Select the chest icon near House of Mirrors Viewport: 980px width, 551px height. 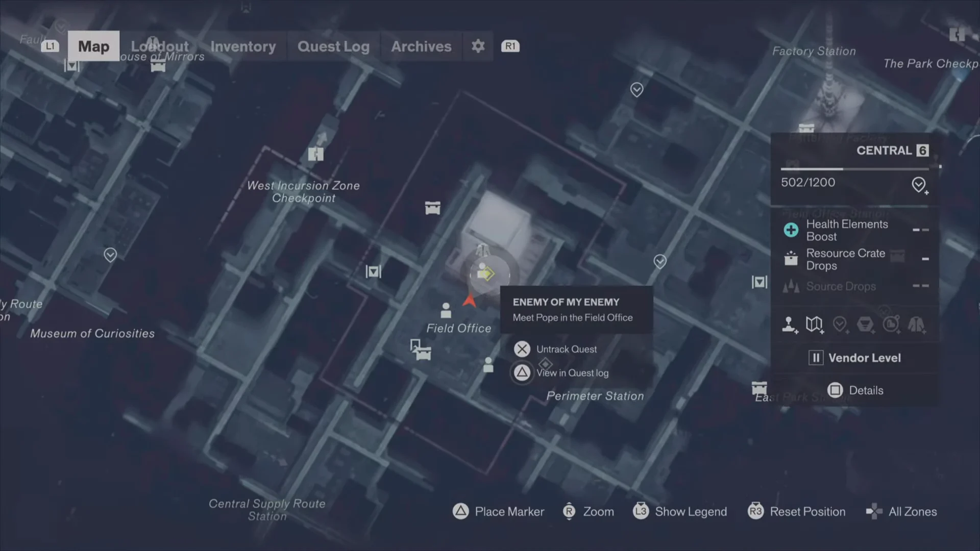[x=158, y=66]
